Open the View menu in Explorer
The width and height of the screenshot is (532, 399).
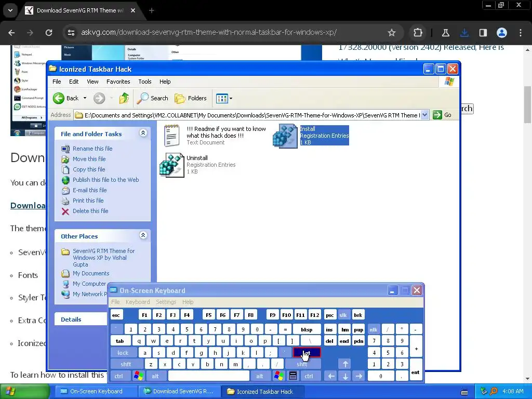(92, 82)
